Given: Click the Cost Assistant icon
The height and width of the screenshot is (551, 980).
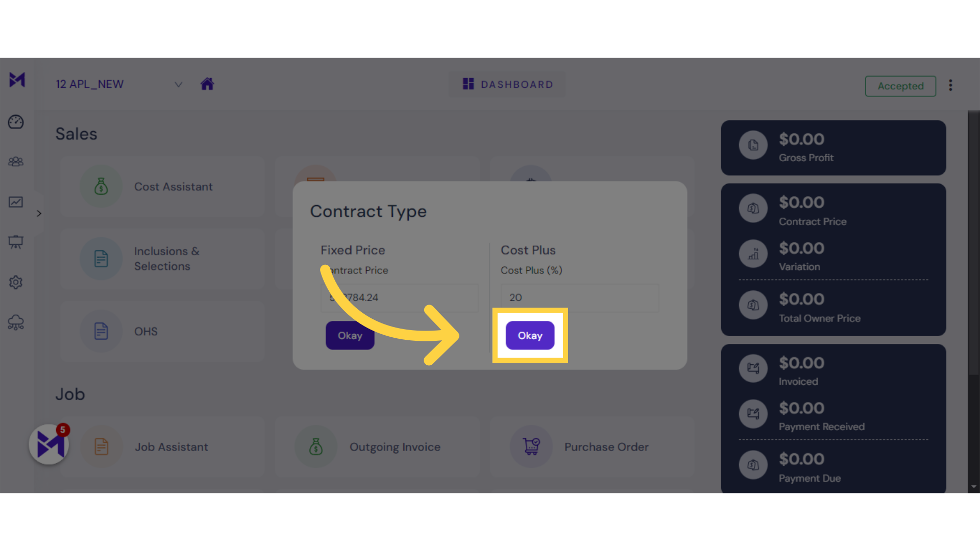Looking at the screenshot, I should (101, 186).
